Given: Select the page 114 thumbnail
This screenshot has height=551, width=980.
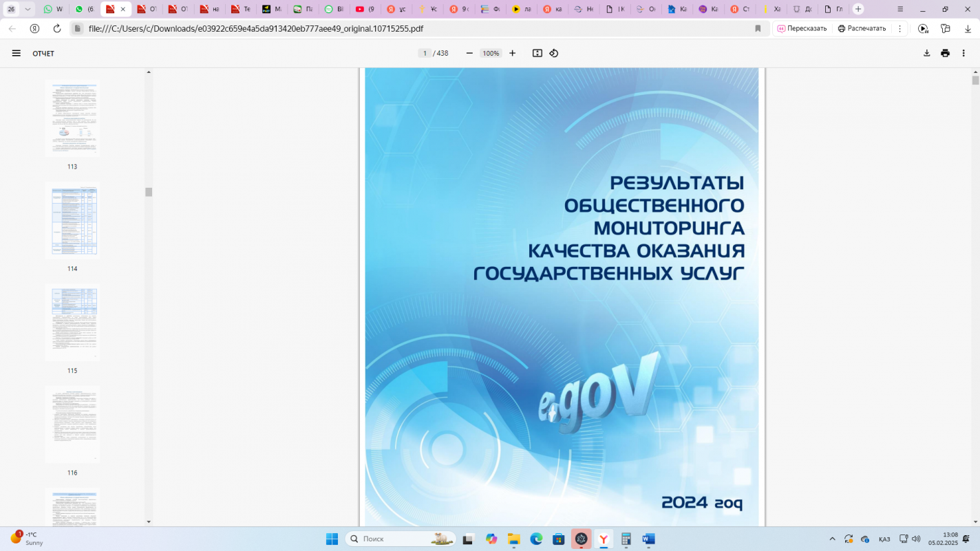Looking at the screenshot, I should (73, 221).
